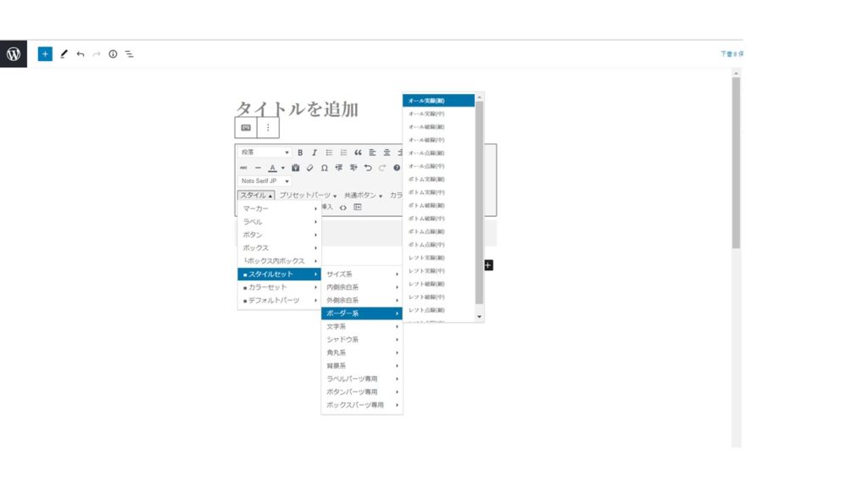Click the WordPress logo button
868x488 pixels.
(x=14, y=53)
